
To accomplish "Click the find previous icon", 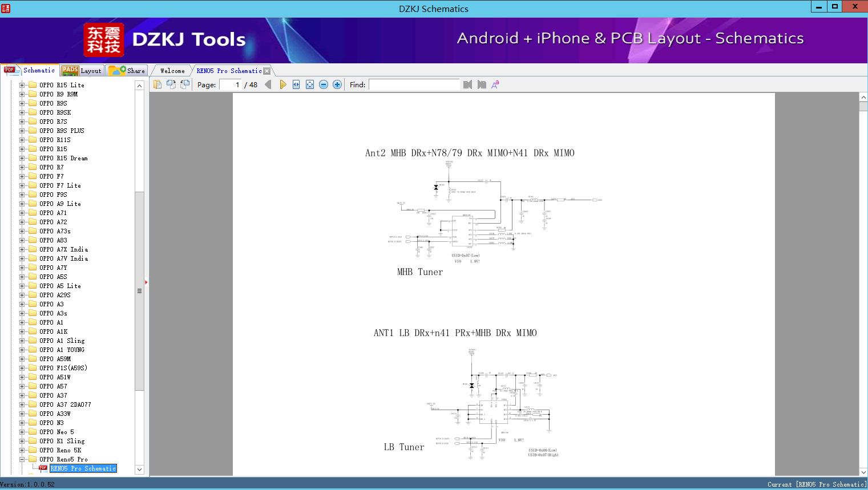I will tap(468, 84).
